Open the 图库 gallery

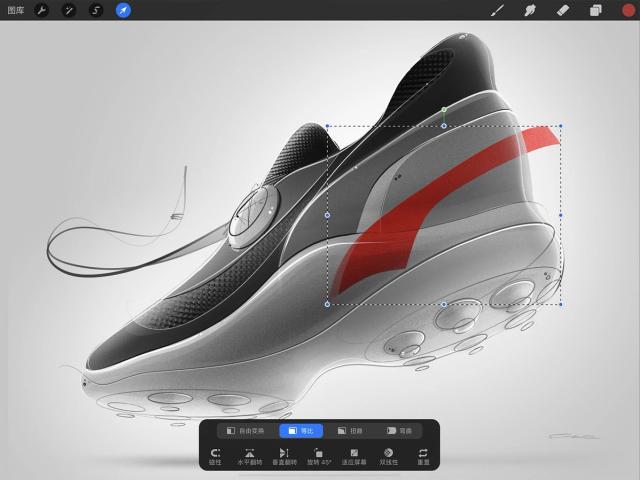(x=16, y=10)
